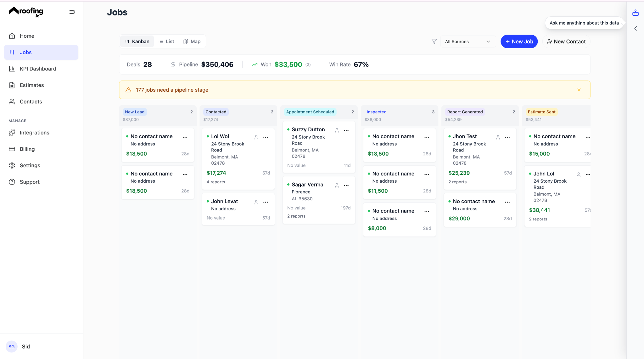
Task: Click the green Won $33,500 metric
Action: click(288, 64)
